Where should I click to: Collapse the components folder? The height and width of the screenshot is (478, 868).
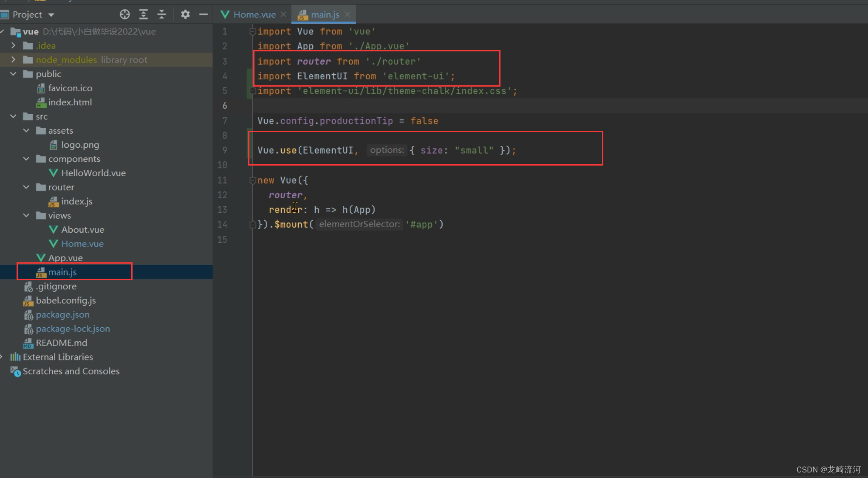pyautogui.click(x=26, y=159)
